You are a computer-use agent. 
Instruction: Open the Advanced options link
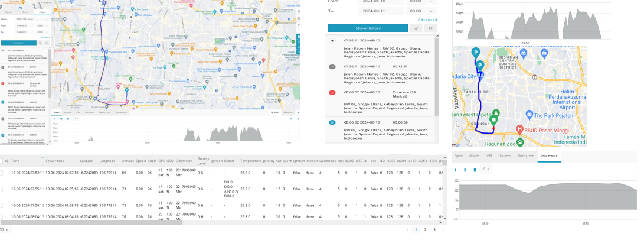pos(427,20)
